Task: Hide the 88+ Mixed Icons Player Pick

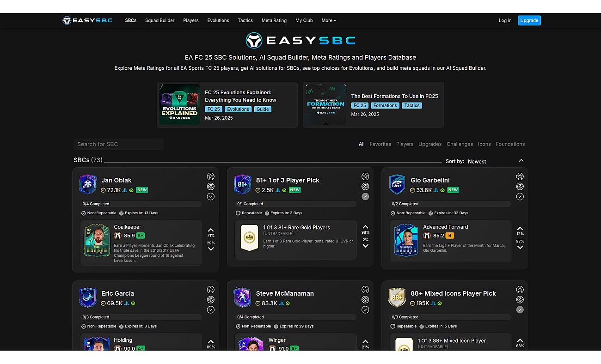Action: pos(520,300)
